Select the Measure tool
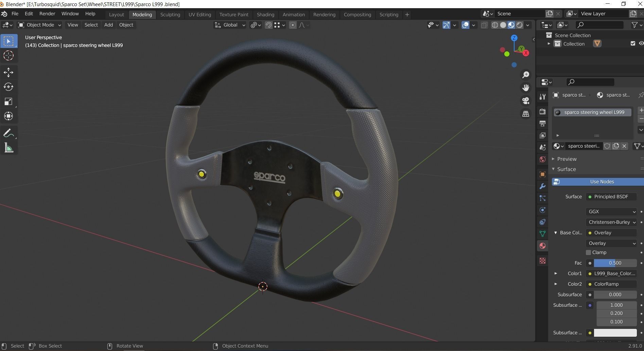Viewport: 644px width, 351px height. pos(8,148)
